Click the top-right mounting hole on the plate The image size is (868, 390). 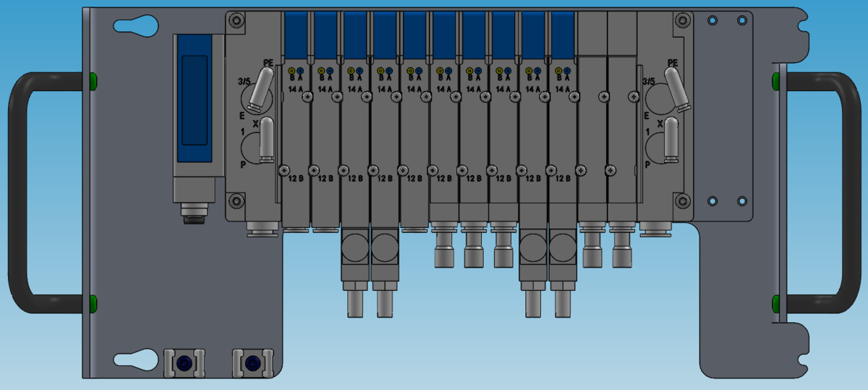click(741, 20)
